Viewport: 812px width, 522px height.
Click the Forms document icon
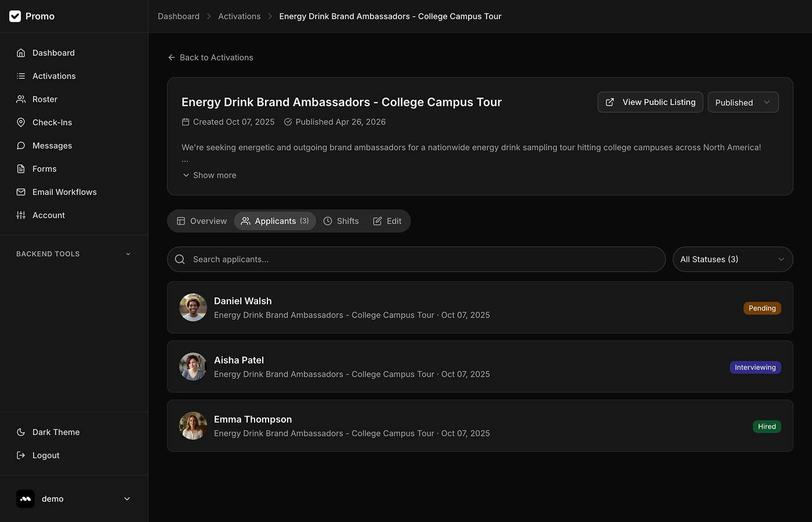click(x=21, y=169)
